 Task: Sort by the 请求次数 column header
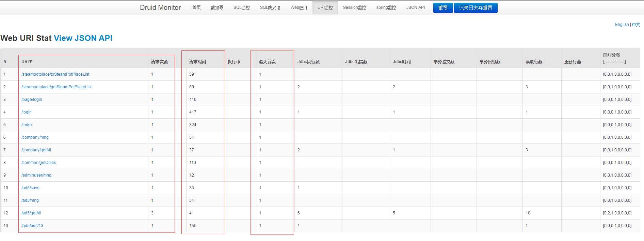tap(160, 62)
